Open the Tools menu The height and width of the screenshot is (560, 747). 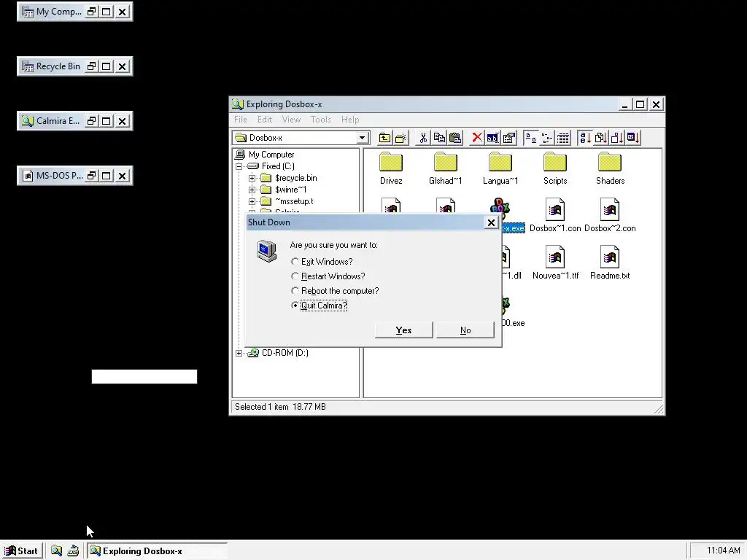[x=321, y=120]
